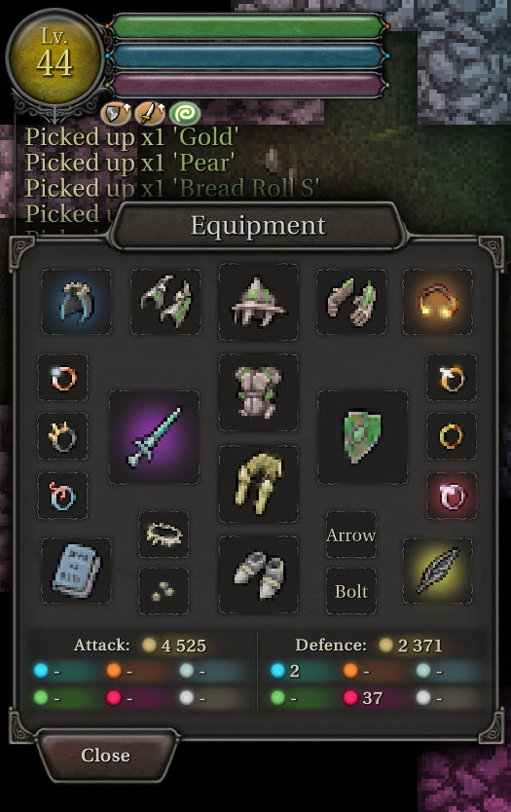Screen dimensions: 511x812
Task: Click the empty Arrow ammo slot
Action: click(x=351, y=535)
